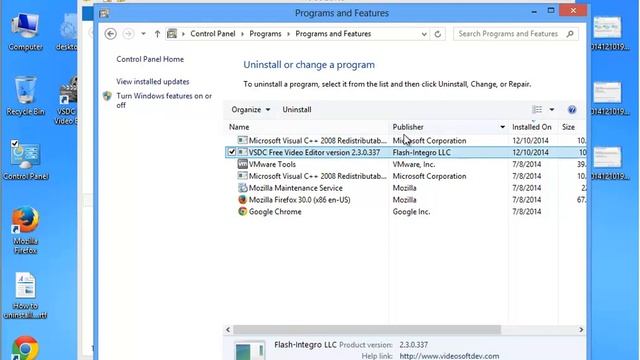Viewport: 640px width, 360px height.
Task: Open help with the question mark icon
Action: point(572,109)
